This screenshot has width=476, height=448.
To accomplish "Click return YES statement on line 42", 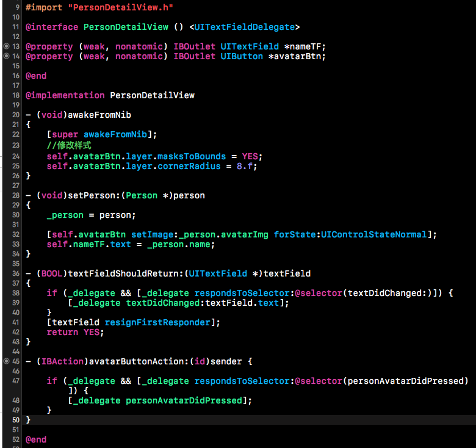I will 75,332.
